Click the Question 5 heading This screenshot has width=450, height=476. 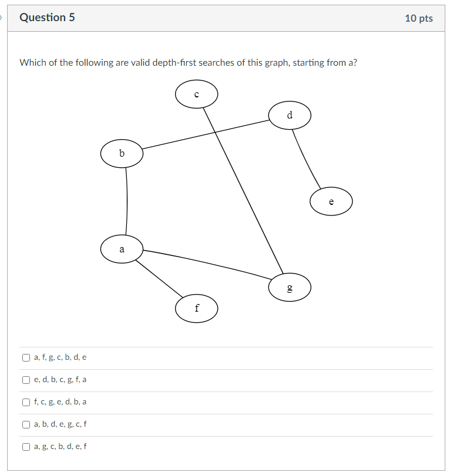coord(48,18)
